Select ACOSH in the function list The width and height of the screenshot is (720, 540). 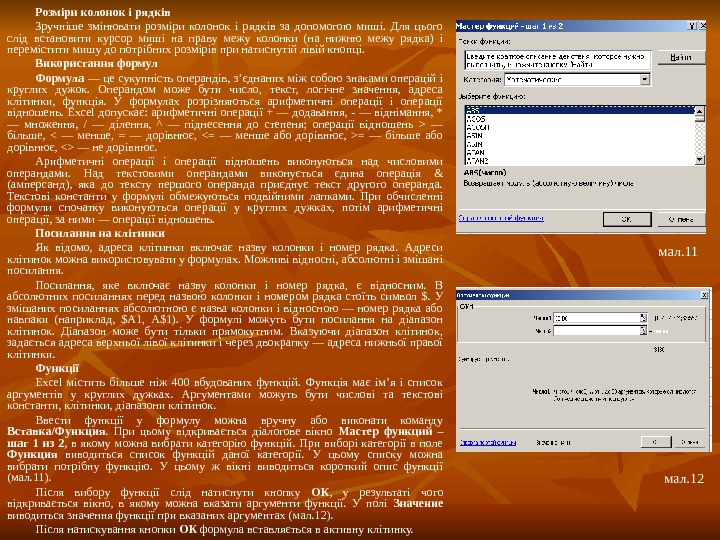pos(580,127)
